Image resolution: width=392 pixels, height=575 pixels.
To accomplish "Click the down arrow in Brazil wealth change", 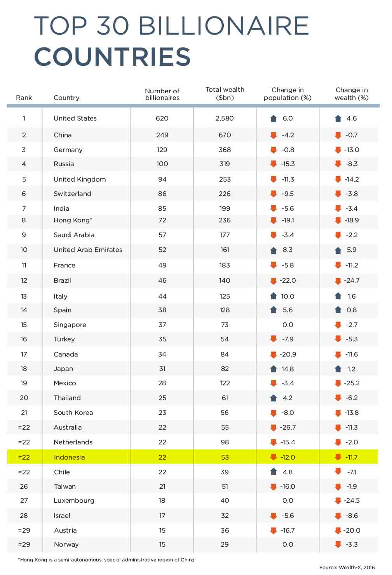I will click(338, 281).
